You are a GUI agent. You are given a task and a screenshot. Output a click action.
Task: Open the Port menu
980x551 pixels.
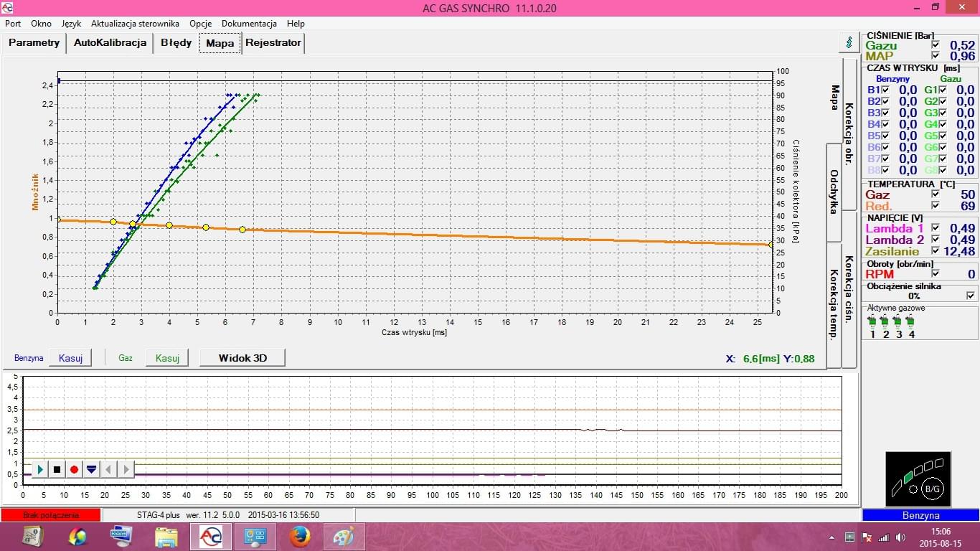13,24
